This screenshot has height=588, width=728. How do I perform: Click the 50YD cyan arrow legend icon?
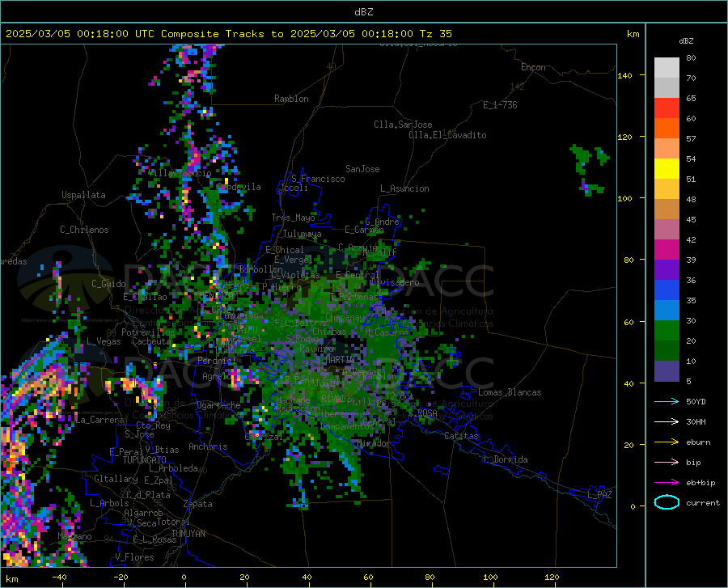pos(667,401)
